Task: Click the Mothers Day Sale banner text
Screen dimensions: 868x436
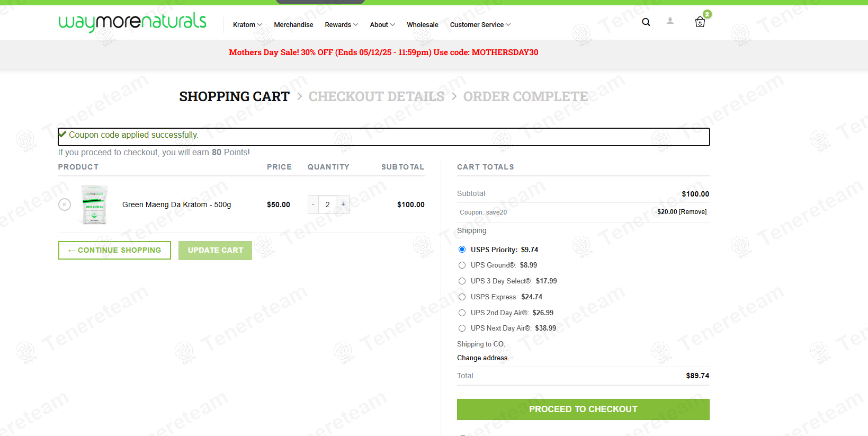Action: coord(383,52)
